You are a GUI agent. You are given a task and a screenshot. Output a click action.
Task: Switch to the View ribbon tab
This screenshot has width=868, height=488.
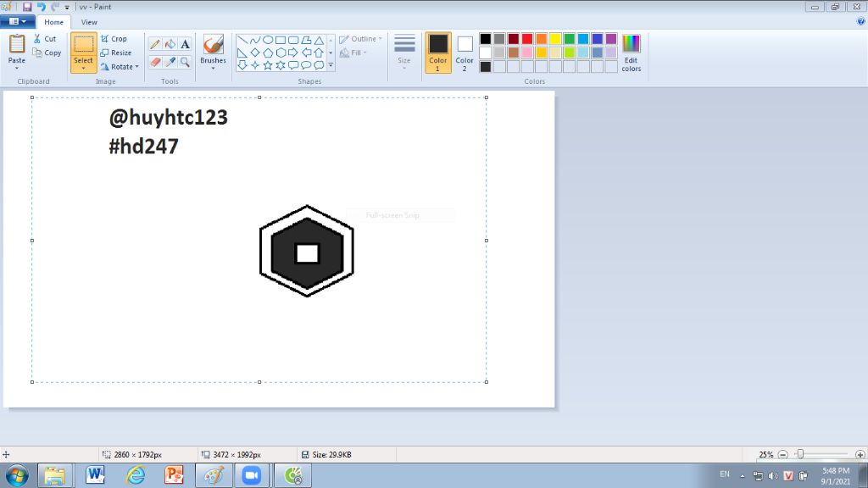(89, 22)
